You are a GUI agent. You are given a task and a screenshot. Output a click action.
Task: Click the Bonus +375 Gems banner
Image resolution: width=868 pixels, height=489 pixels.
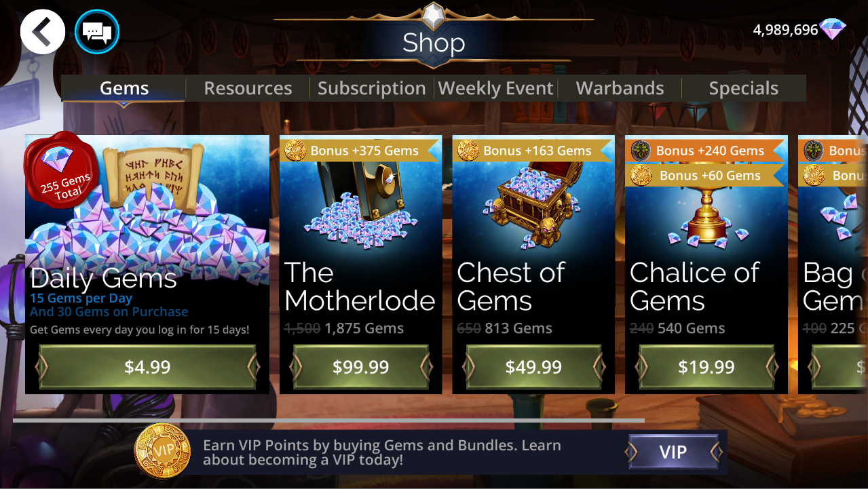click(360, 151)
